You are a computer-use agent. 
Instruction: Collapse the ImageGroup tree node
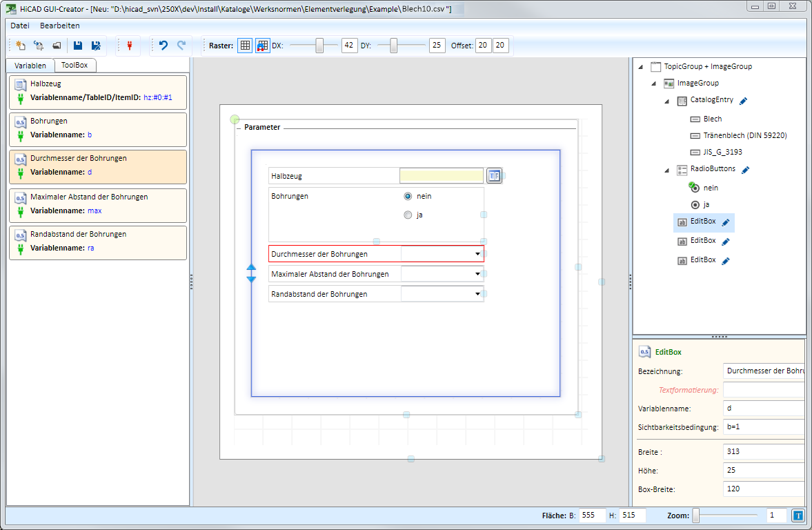(x=654, y=84)
